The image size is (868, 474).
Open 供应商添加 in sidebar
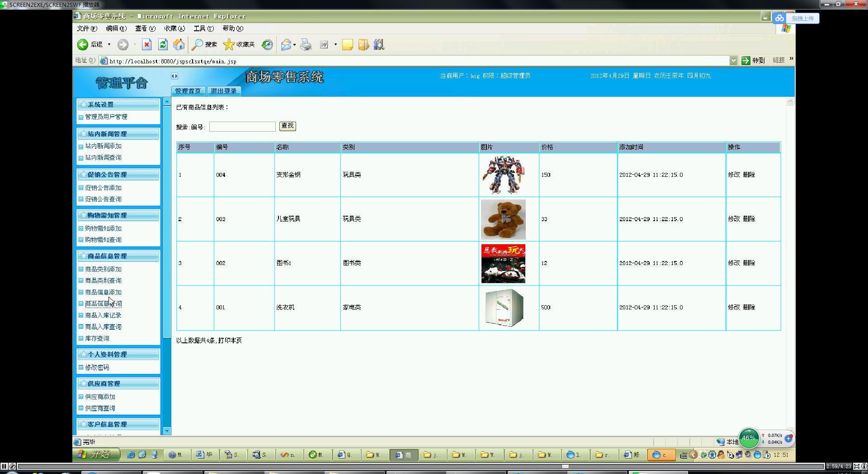coord(100,397)
